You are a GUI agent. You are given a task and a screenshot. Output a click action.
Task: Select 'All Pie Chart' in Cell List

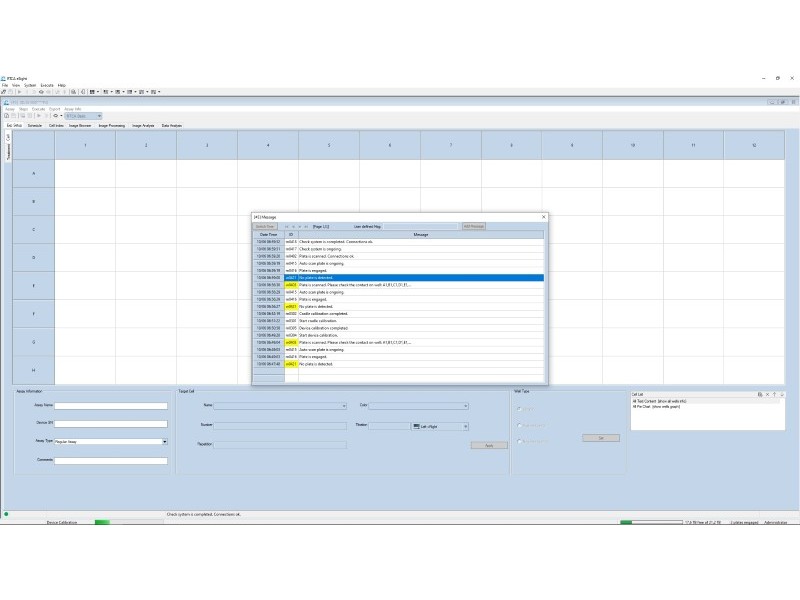656,407
